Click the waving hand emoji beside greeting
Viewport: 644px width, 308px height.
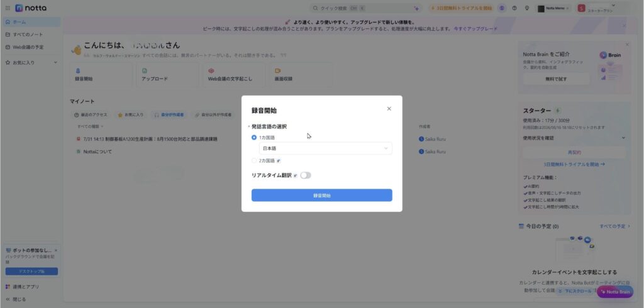coord(76,50)
